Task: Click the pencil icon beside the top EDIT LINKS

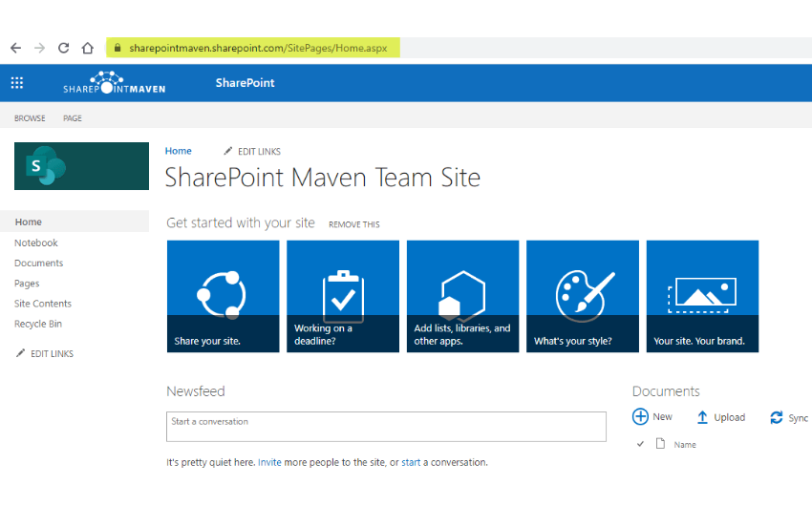Action: coord(228,151)
